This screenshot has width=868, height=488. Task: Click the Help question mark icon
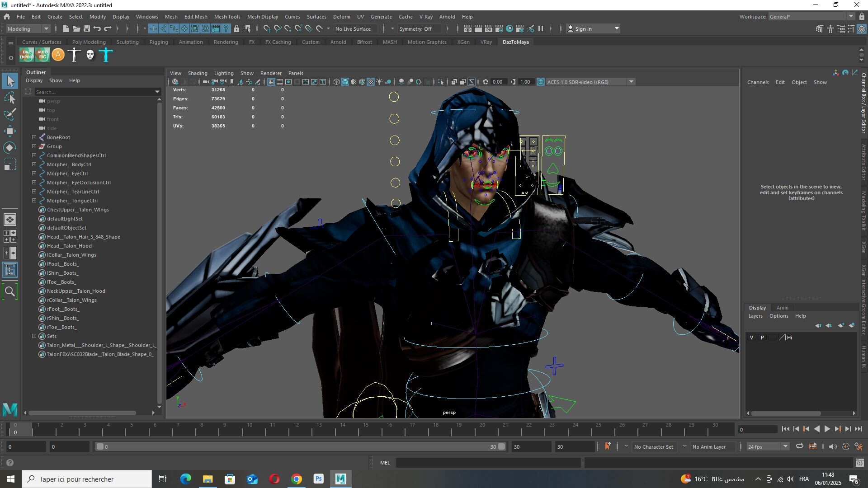10,463
